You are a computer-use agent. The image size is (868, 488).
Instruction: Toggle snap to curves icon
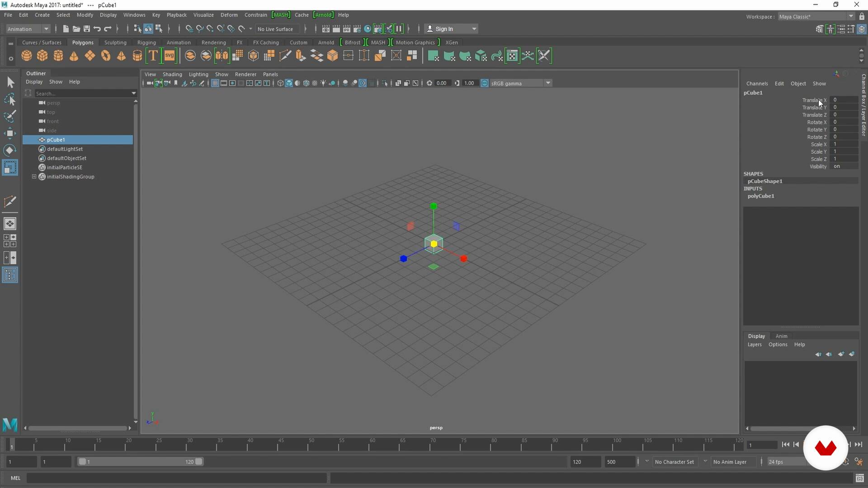200,29
